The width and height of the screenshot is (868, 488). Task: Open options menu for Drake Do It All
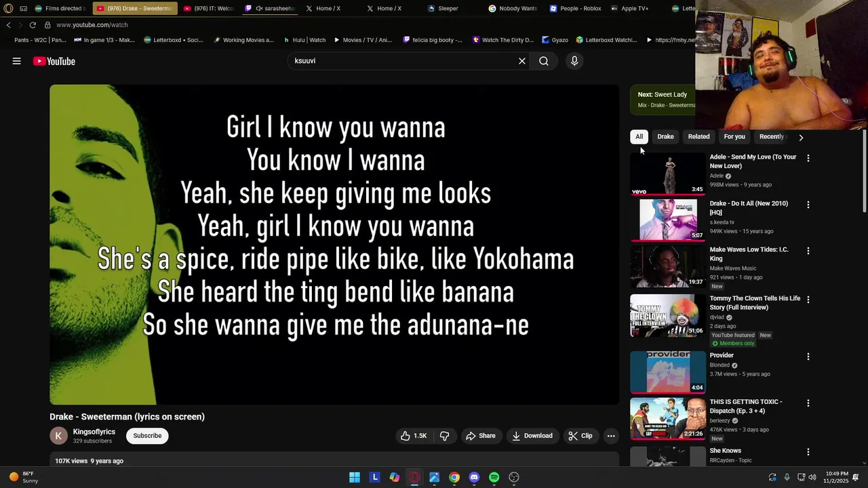[x=808, y=205]
